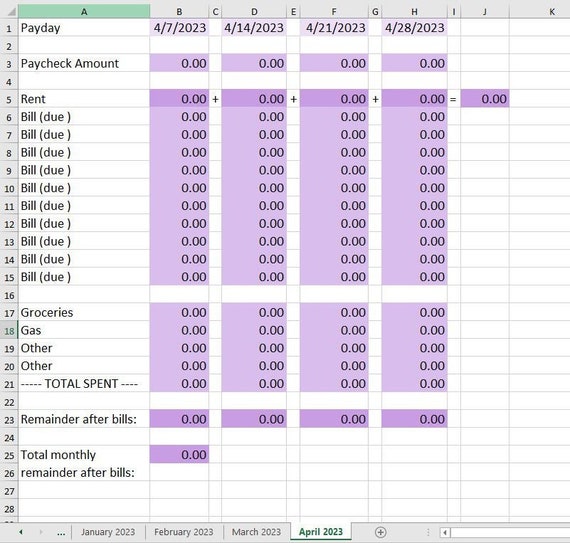
Task: Add a new sheet with plus icon
Action: (380, 532)
